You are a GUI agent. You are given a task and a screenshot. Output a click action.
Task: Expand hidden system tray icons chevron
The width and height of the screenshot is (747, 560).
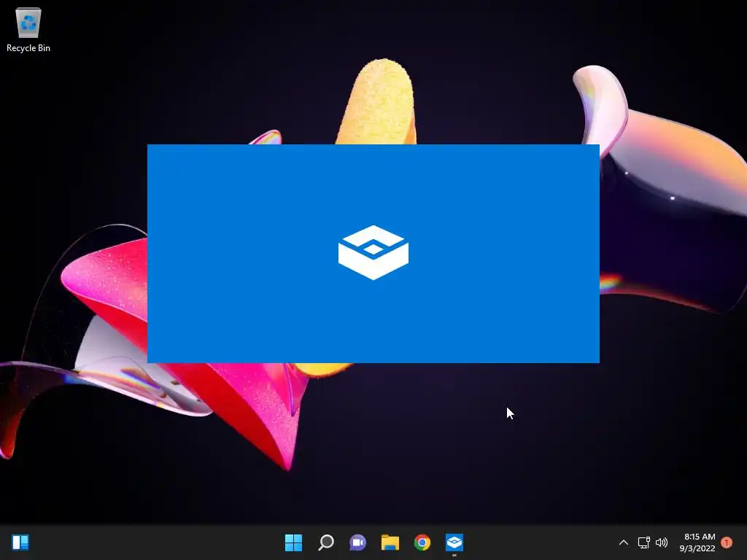click(623, 542)
